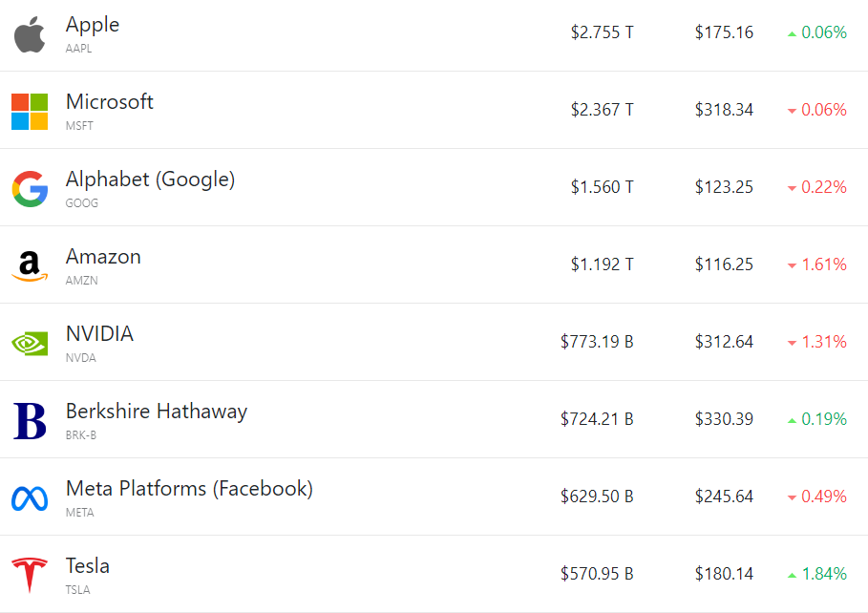Click the Tesla company name
868x613 pixels.
(88, 566)
